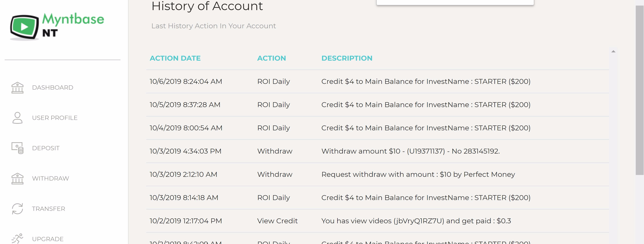
Task: Open the DASHBOARD menu item
Action: pos(53,88)
